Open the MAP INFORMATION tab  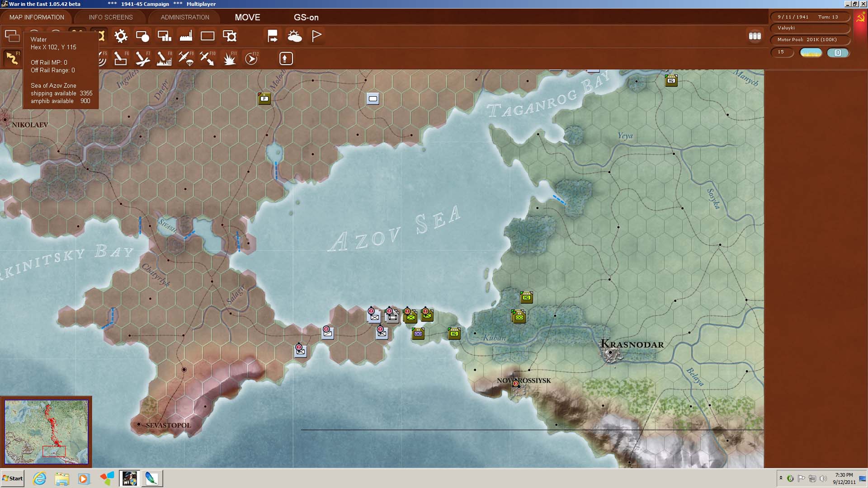click(37, 17)
